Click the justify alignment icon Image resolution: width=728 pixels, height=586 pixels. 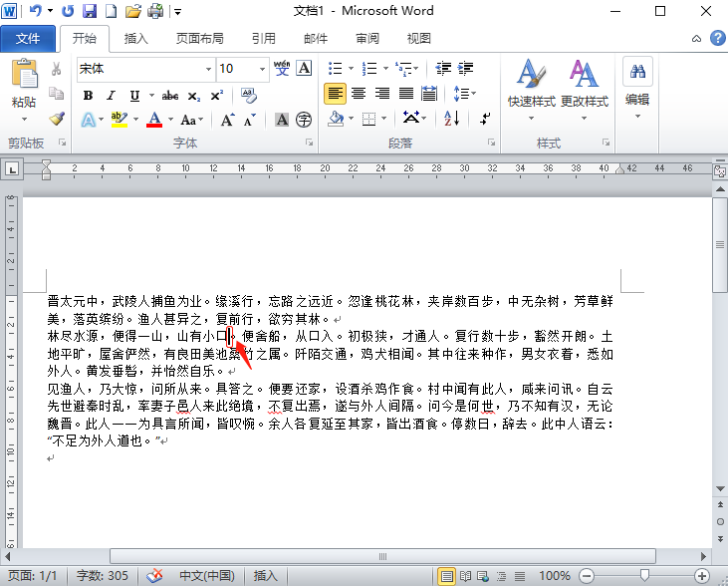406,94
